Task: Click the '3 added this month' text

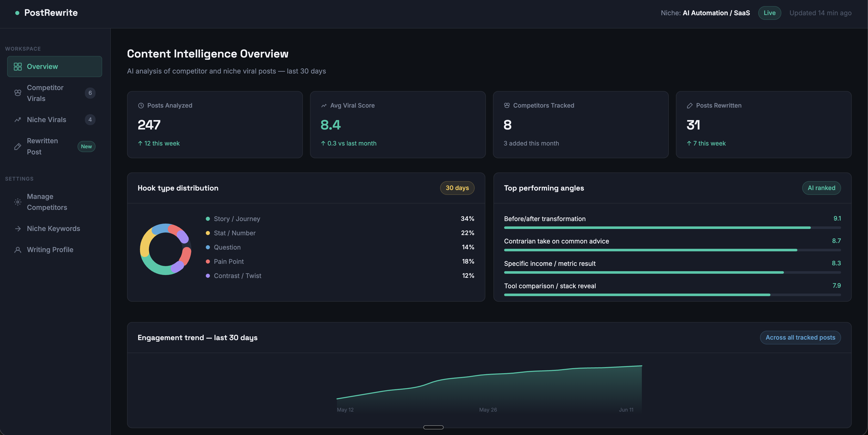Action: point(531,143)
